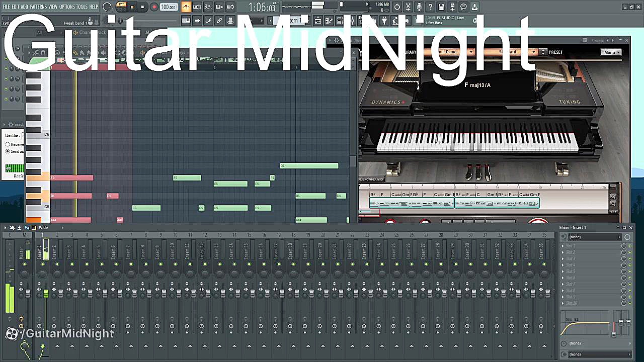Image resolution: width=644 pixels, height=362 pixels.
Task: Open the Menu dropdown in piano plugin
Action: 611,52
